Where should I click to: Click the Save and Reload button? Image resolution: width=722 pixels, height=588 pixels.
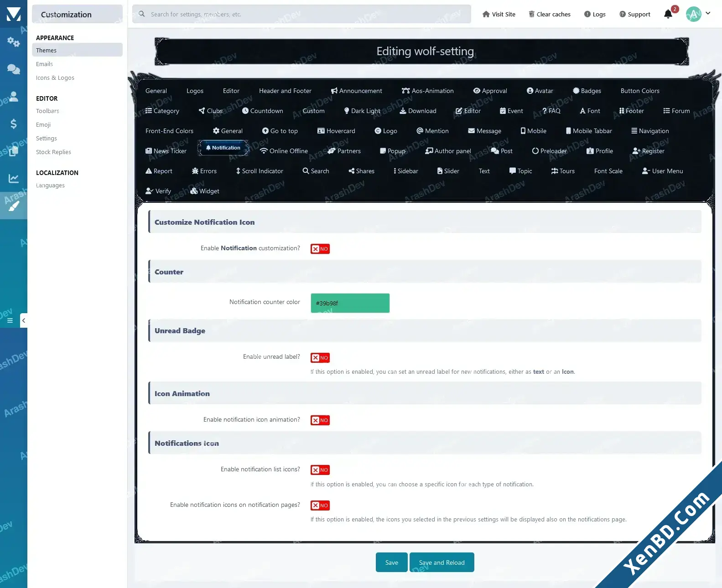pyautogui.click(x=442, y=562)
